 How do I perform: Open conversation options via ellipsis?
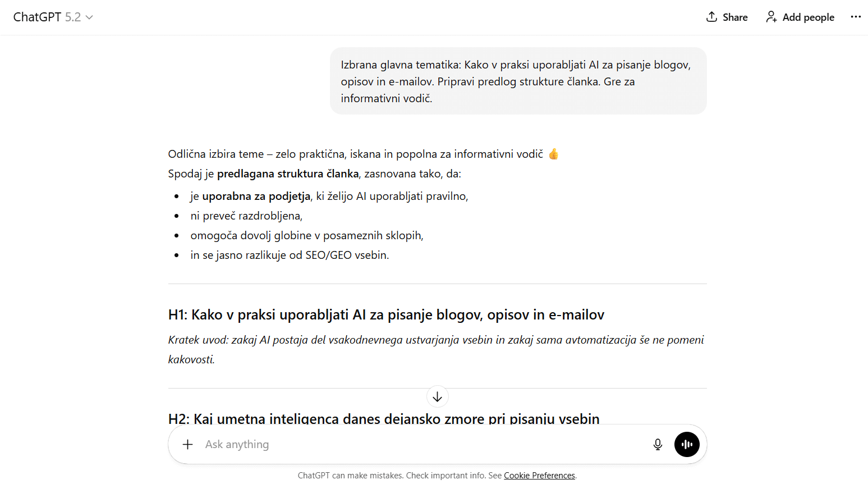coord(856,17)
